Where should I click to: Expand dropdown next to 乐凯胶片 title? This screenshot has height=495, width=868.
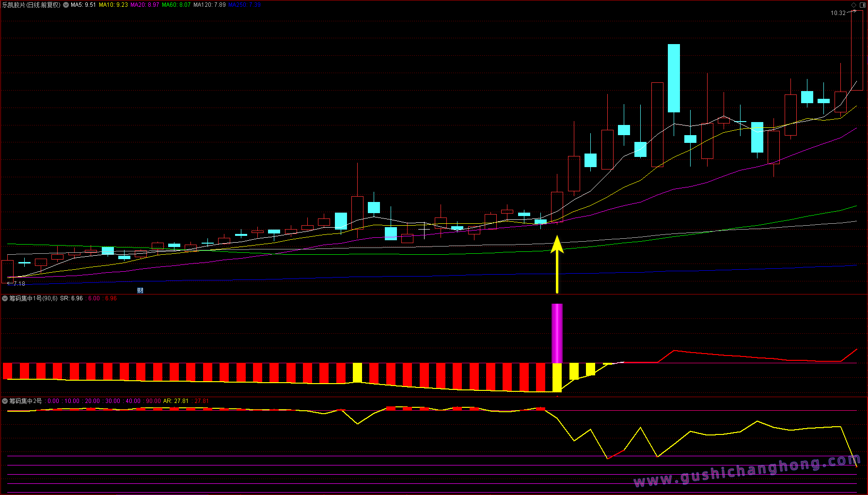(x=66, y=5)
